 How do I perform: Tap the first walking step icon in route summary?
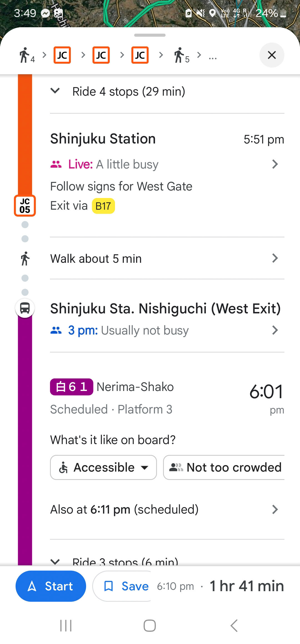(x=26, y=55)
